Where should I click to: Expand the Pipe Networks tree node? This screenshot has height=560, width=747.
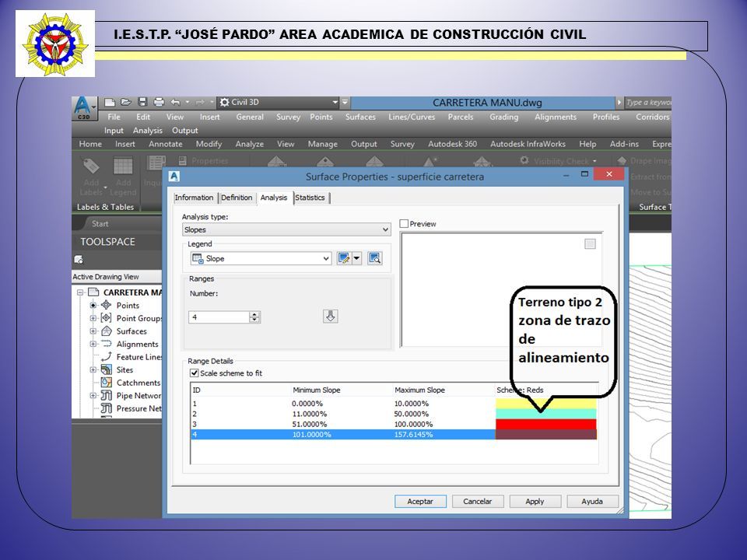[93, 395]
